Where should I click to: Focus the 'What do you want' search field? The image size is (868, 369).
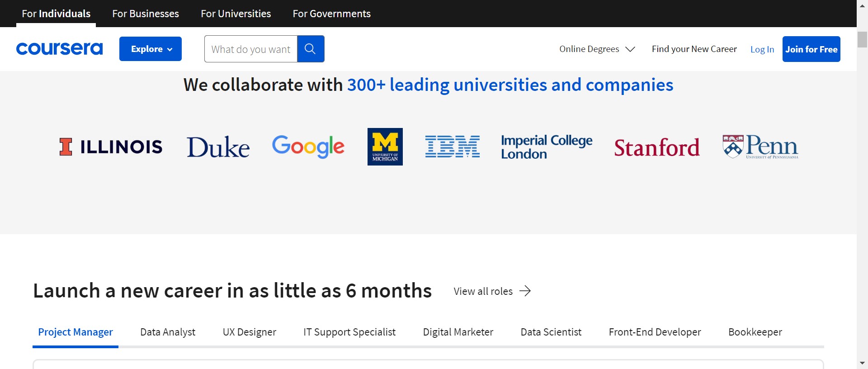250,49
